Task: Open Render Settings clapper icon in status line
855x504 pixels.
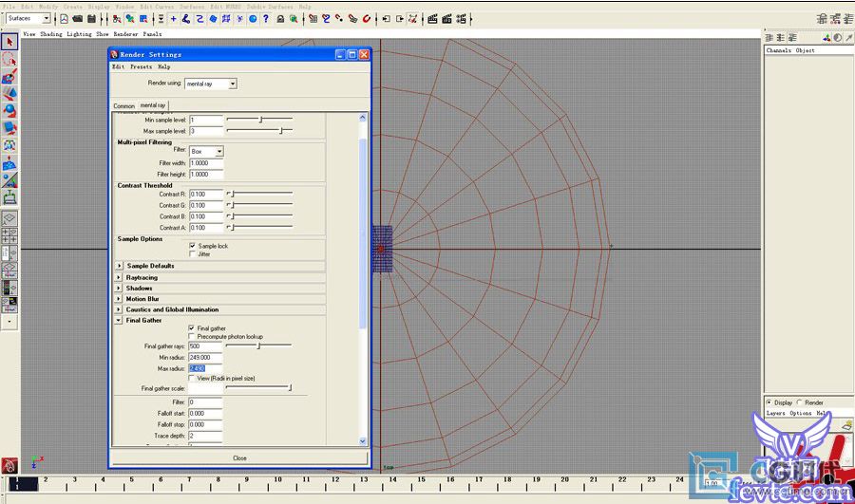Action: 462,19
